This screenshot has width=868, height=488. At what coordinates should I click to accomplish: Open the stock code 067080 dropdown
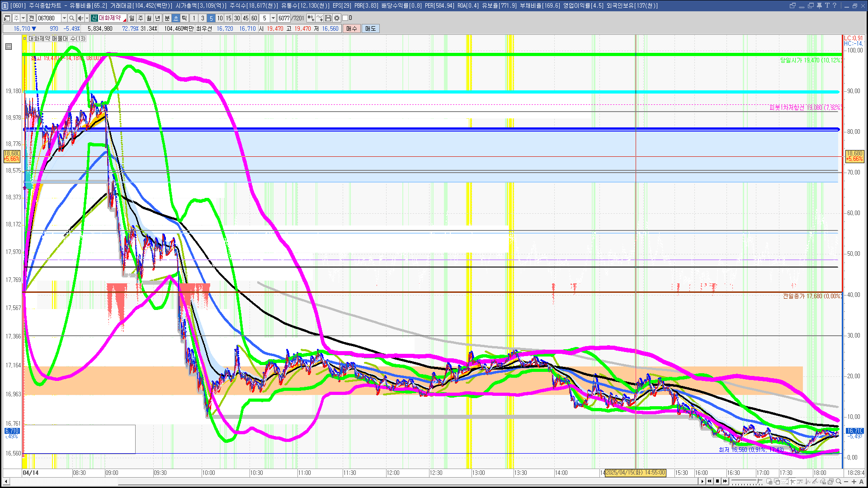(64, 18)
